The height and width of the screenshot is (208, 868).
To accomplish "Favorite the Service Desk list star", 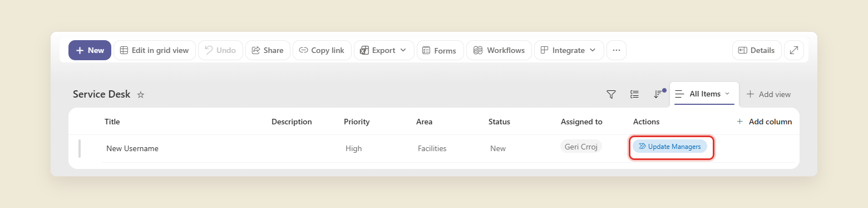I will 141,95.
